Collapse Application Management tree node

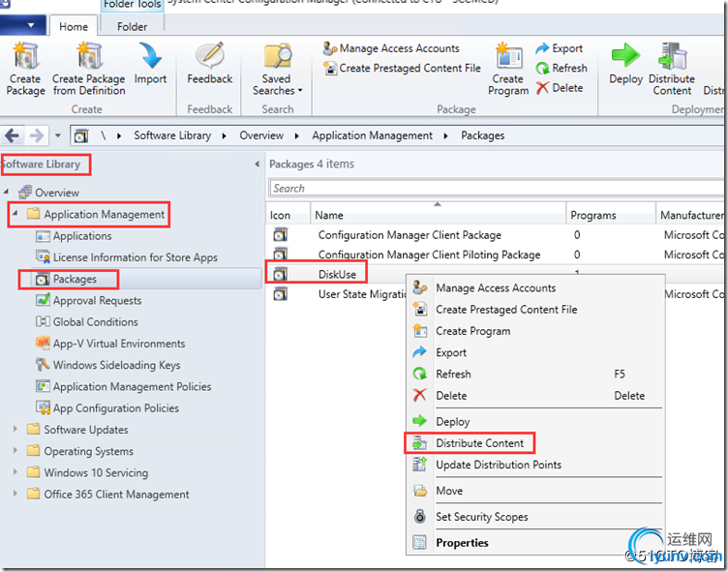click(15, 213)
